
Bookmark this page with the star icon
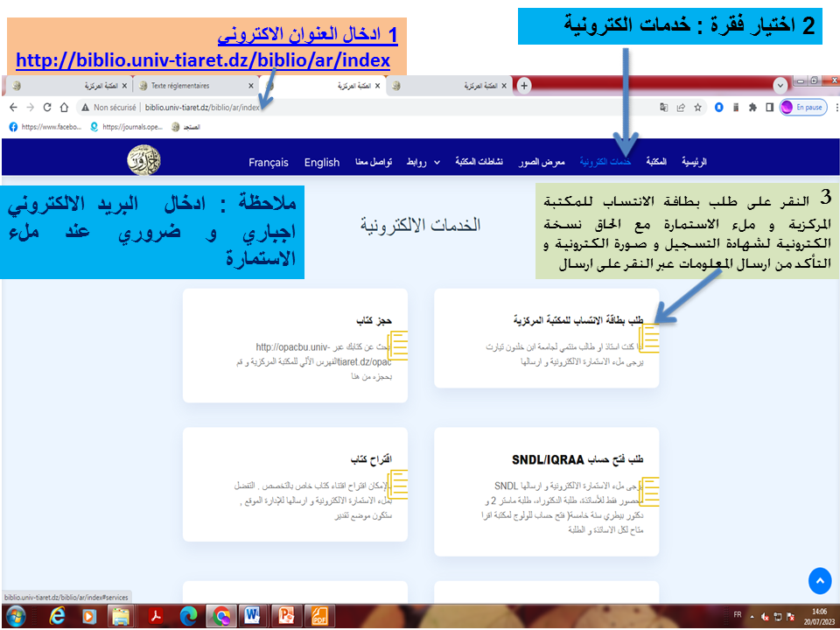coord(697,108)
